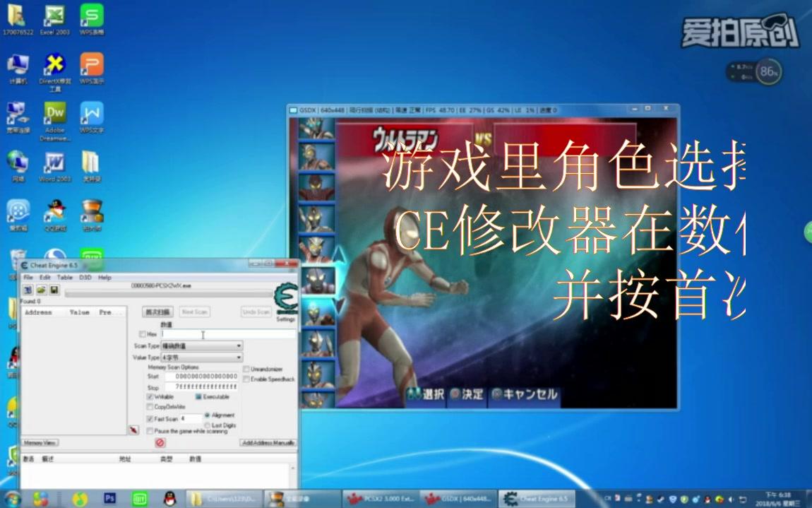Enable the Speedhack checkbox
The image size is (812, 508).
click(x=246, y=379)
